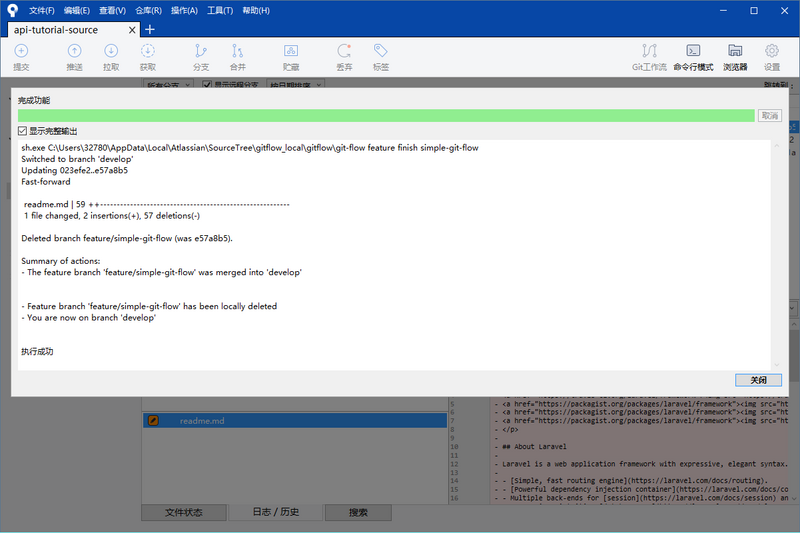Open the 操作(A) menu
Screen dimensions: 800x533
point(184,11)
